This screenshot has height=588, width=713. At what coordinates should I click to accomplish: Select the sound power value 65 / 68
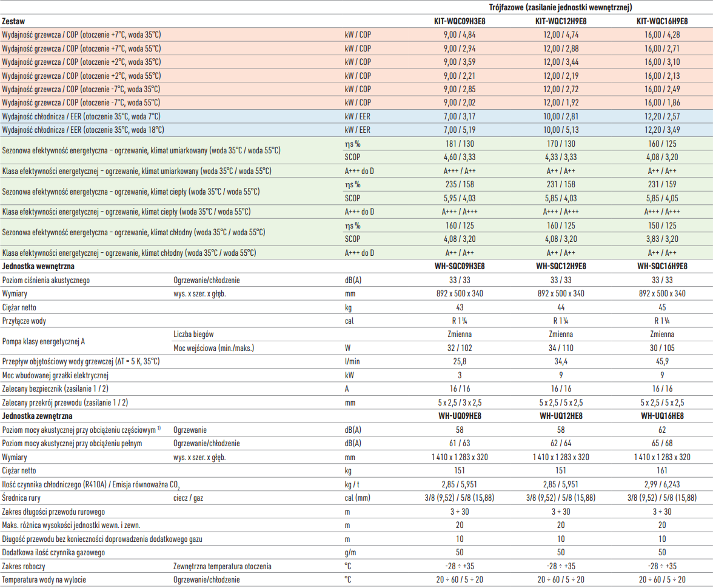point(662,443)
